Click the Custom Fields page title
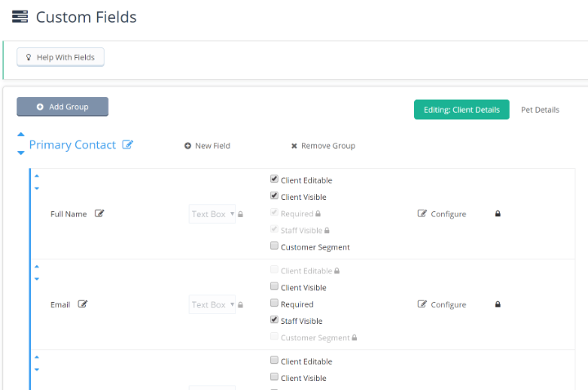 (87, 17)
